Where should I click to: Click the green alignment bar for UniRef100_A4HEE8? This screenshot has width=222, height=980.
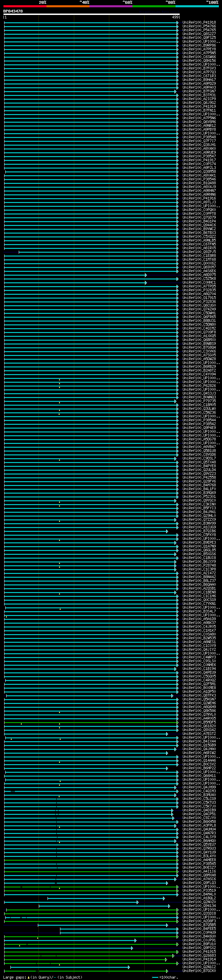[x=91, y=860]
